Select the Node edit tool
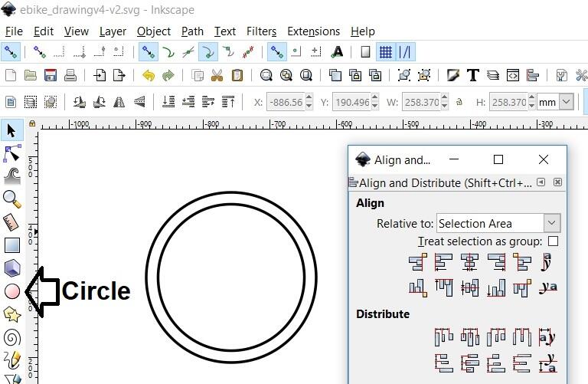 pyautogui.click(x=12, y=153)
